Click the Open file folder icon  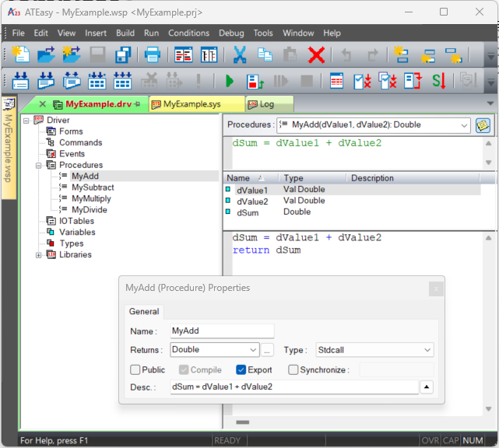46,54
